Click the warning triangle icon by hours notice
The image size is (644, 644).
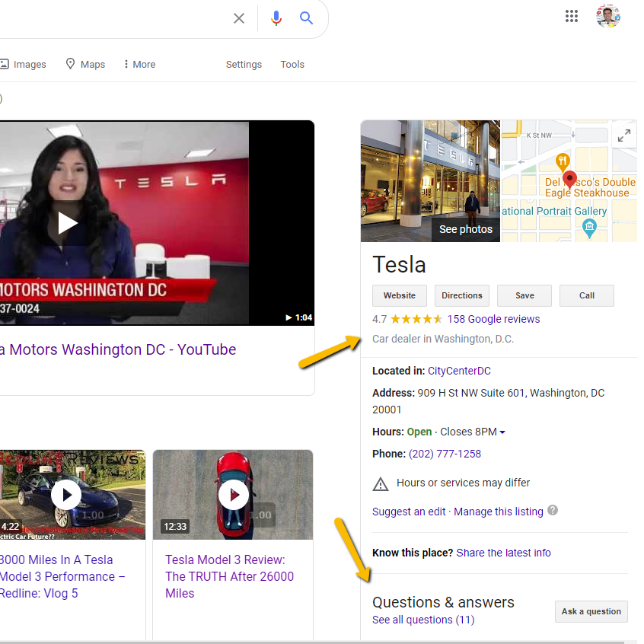coord(381,484)
